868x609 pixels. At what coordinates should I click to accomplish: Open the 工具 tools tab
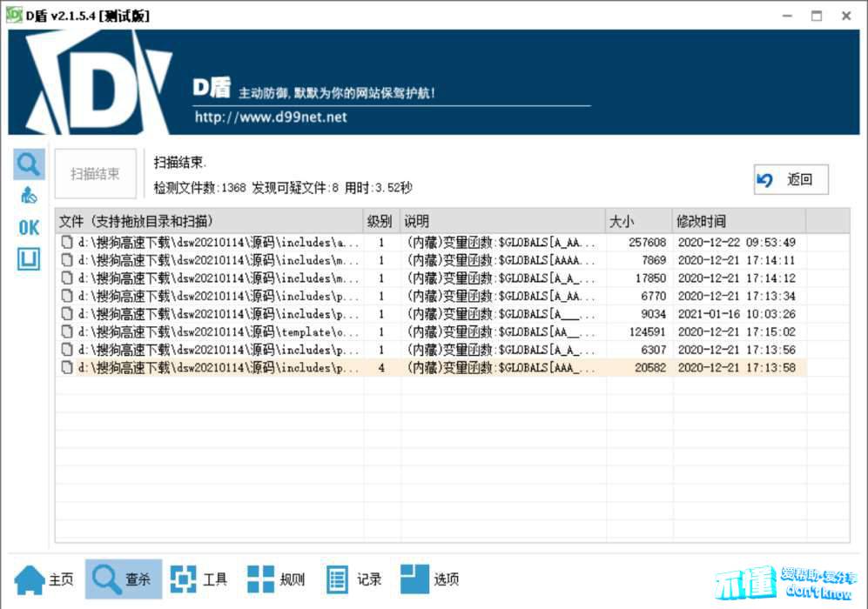click(199, 579)
